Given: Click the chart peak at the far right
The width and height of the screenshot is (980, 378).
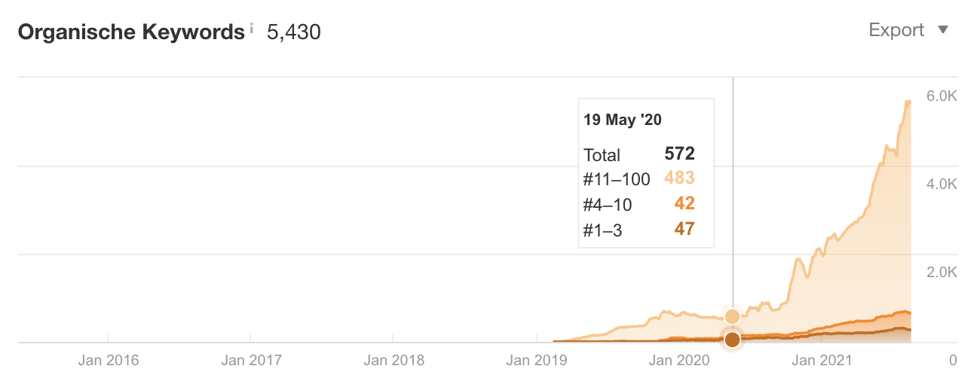Looking at the screenshot, I should 908,102.
